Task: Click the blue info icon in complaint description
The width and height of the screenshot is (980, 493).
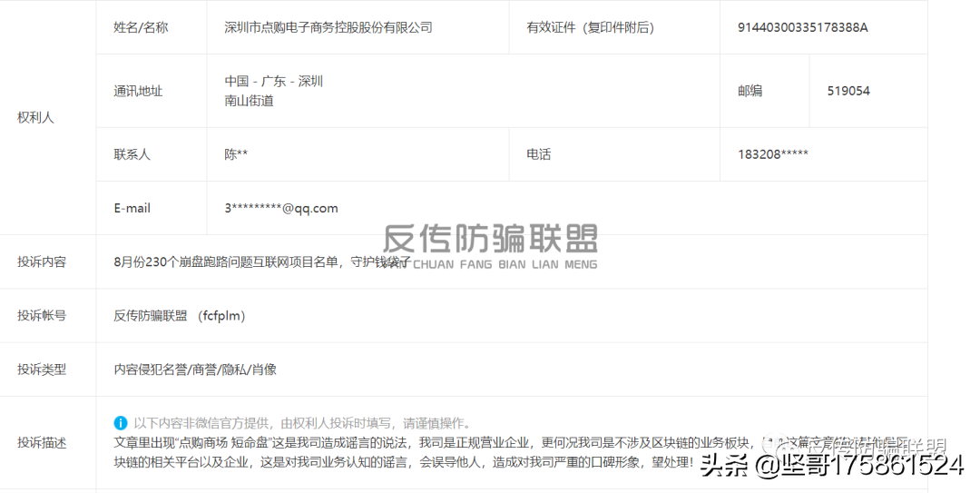Action: click(x=120, y=424)
